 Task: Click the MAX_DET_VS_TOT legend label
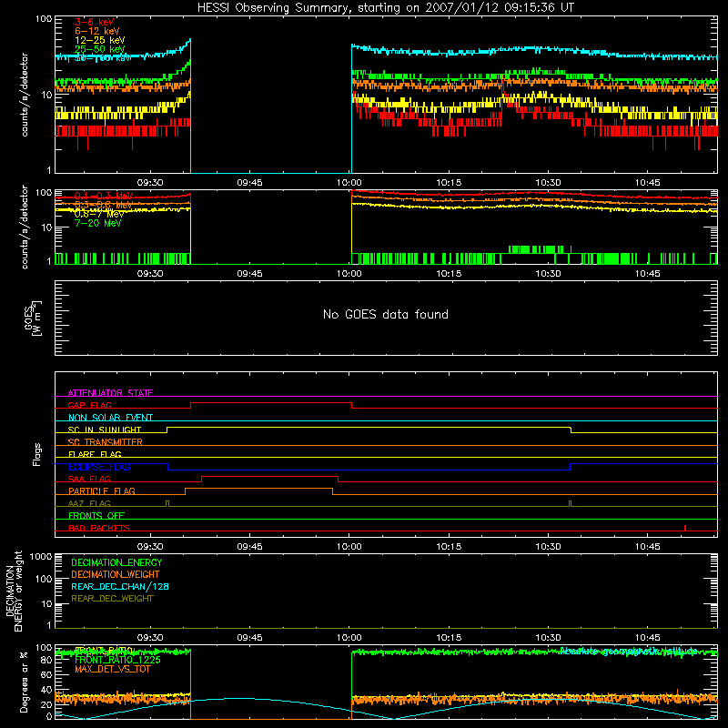[x=112, y=669]
